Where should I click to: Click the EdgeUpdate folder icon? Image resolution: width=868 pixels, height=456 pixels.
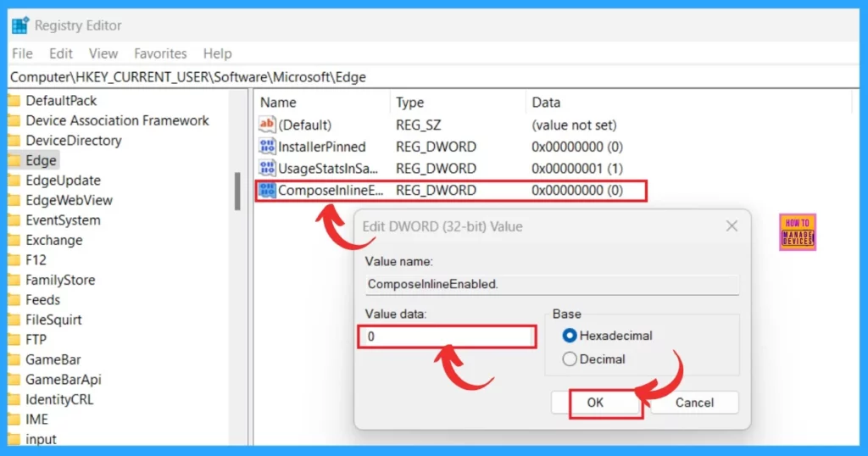coord(14,181)
